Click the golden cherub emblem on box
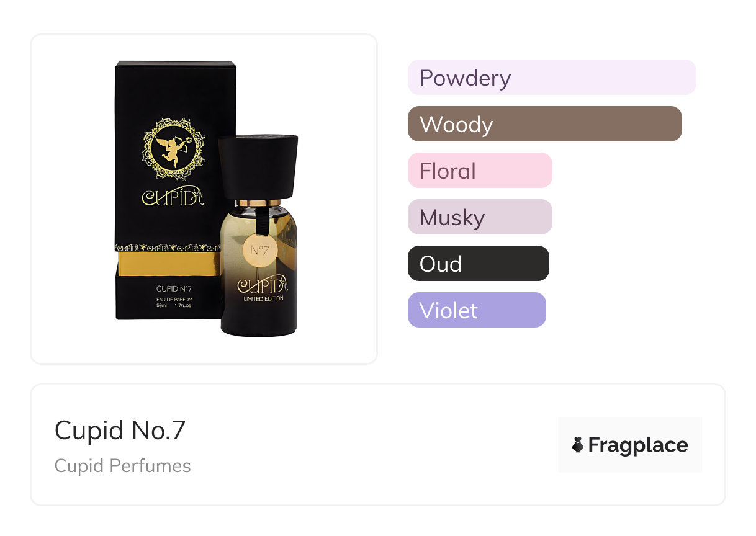 (173, 148)
